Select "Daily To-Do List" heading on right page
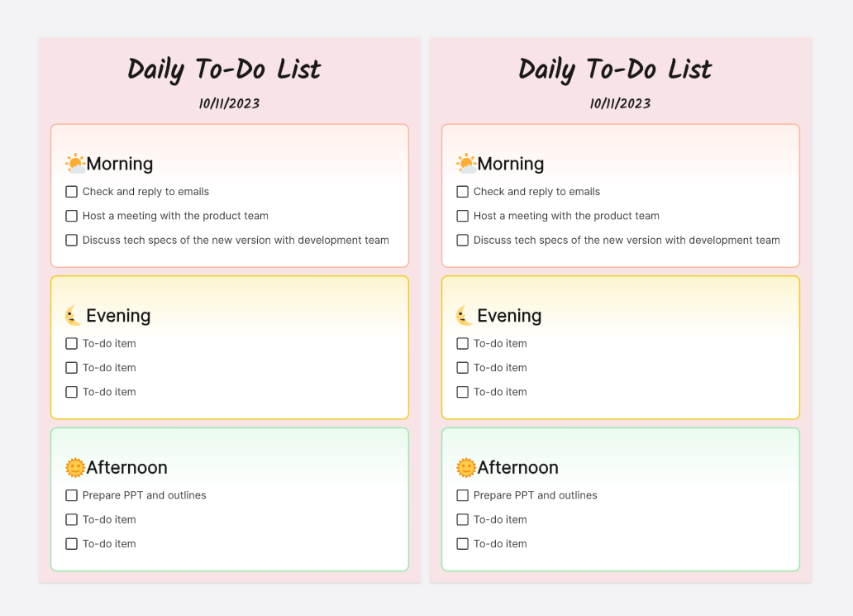The width and height of the screenshot is (853, 616). [616, 69]
